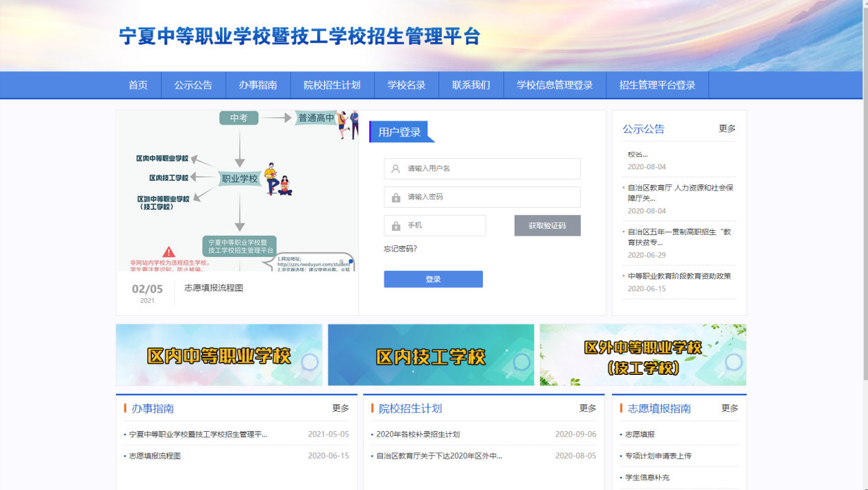Open the 自治区五年一贯制高职招生 notice
The image size is (868, 490).
coord(679,237)
